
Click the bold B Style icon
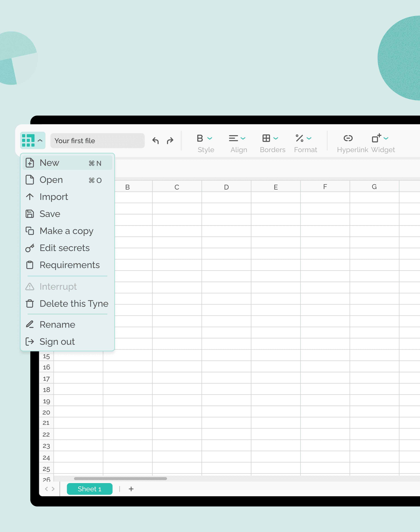pyautogui.click(x=200, y=138)
